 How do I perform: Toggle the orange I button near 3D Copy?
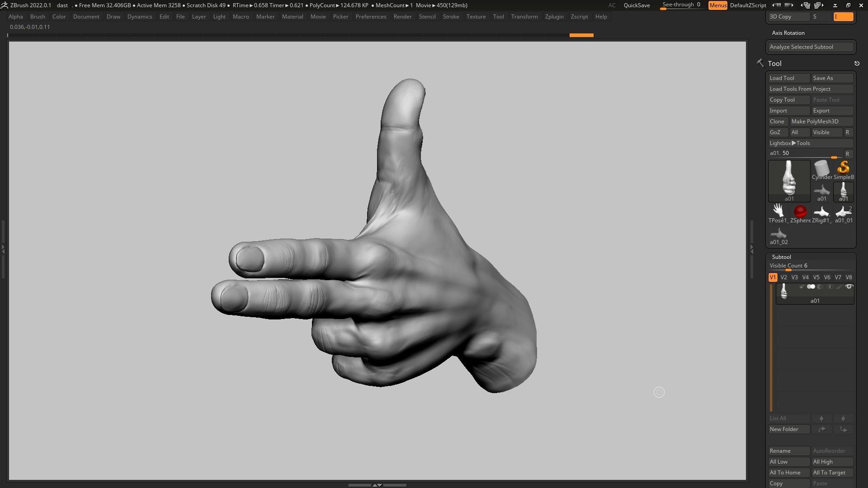pyautogui.click(x=843, y=17)
